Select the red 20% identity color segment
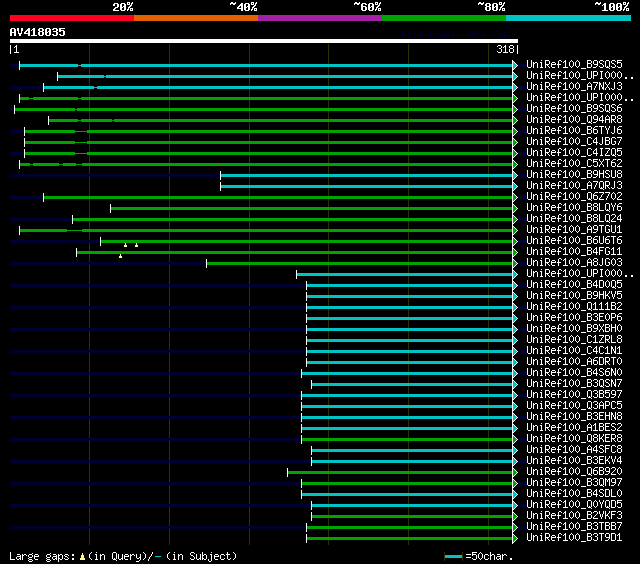The height and width of the screenshot is (564, 640). tap(71, 18)
